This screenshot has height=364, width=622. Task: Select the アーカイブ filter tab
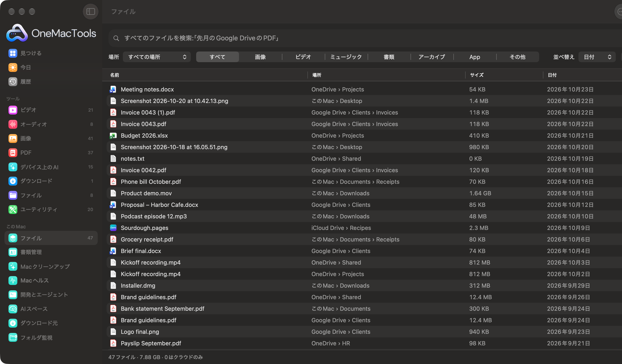[x=432, y=57]
